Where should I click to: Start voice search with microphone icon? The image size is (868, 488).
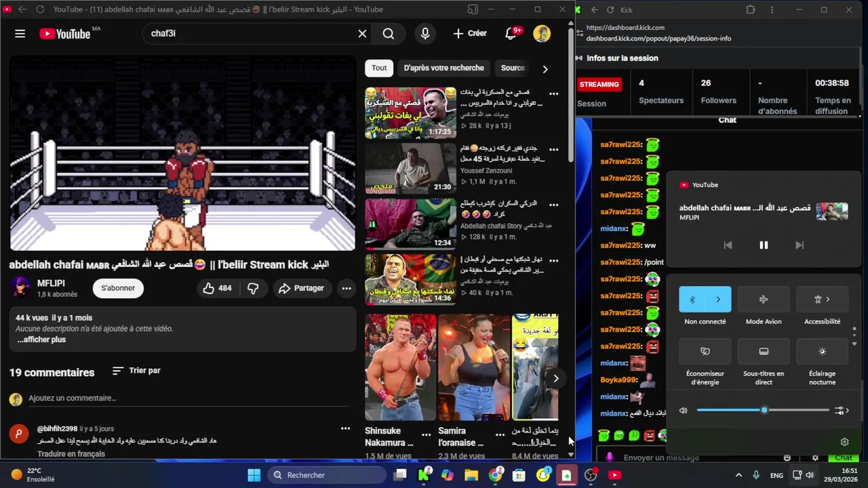point(425,33)
